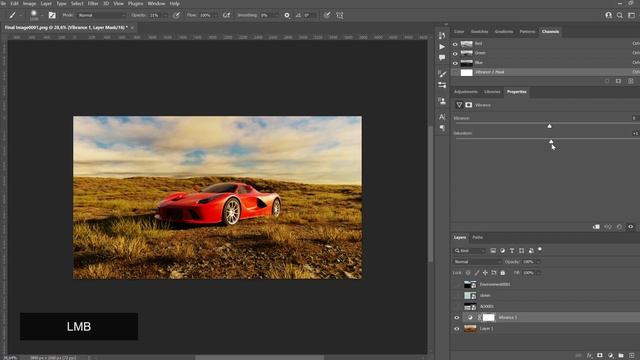Screen dimensions: 640x360
Task: Switch to the Gradients tab
Action: 504,31
